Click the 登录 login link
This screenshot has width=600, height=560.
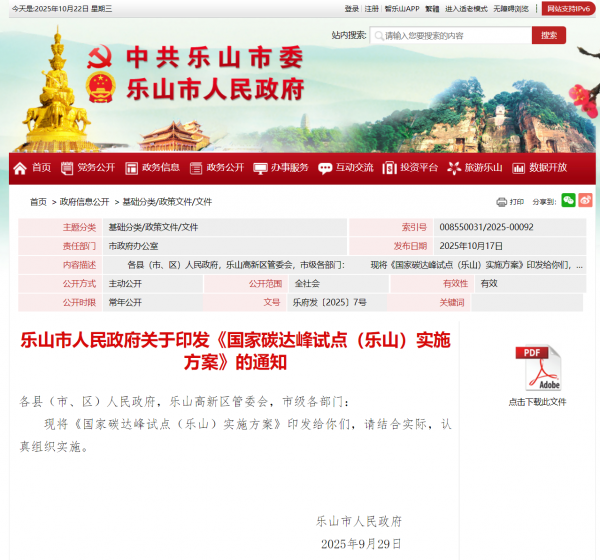click(352, 8)
